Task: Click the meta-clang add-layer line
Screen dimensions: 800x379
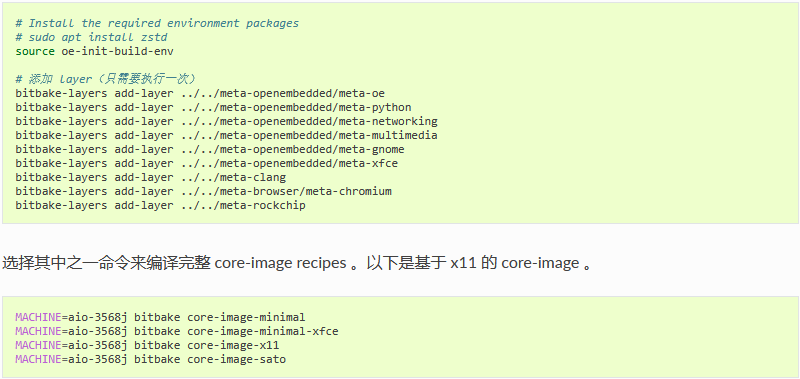Action: [151, 178]
